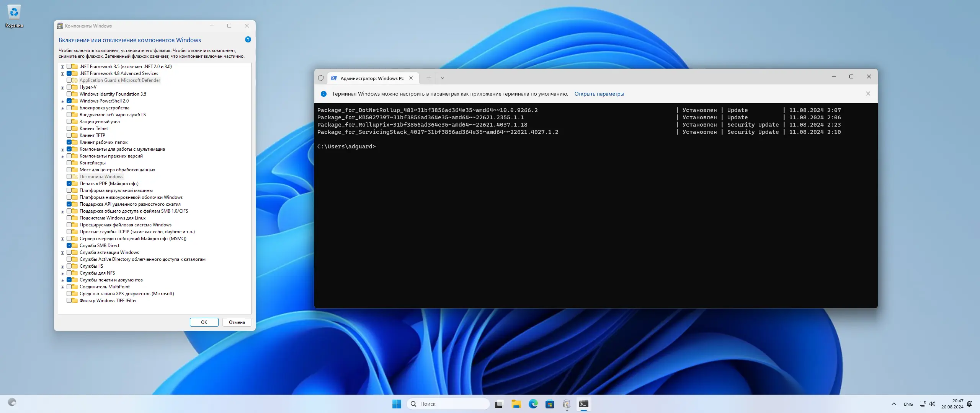Dismiss the terminal default app notification
The width and height of the screenshot is (980, 413).
(868, 94)
